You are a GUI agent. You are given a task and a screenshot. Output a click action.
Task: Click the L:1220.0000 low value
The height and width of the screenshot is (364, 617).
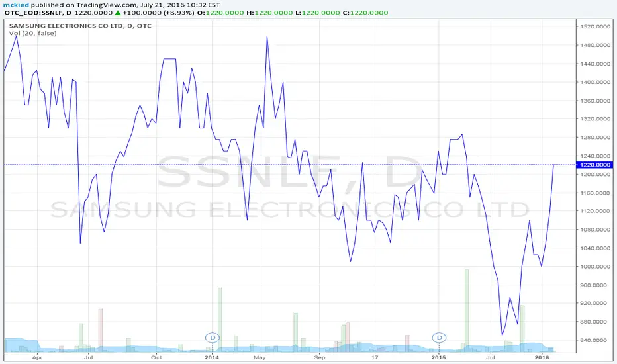point(318,13)
